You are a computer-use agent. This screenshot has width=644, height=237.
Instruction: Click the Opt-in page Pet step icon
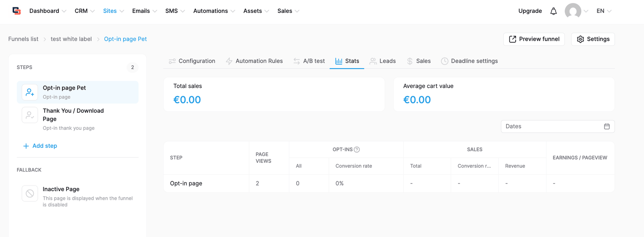tap(30, 92)
